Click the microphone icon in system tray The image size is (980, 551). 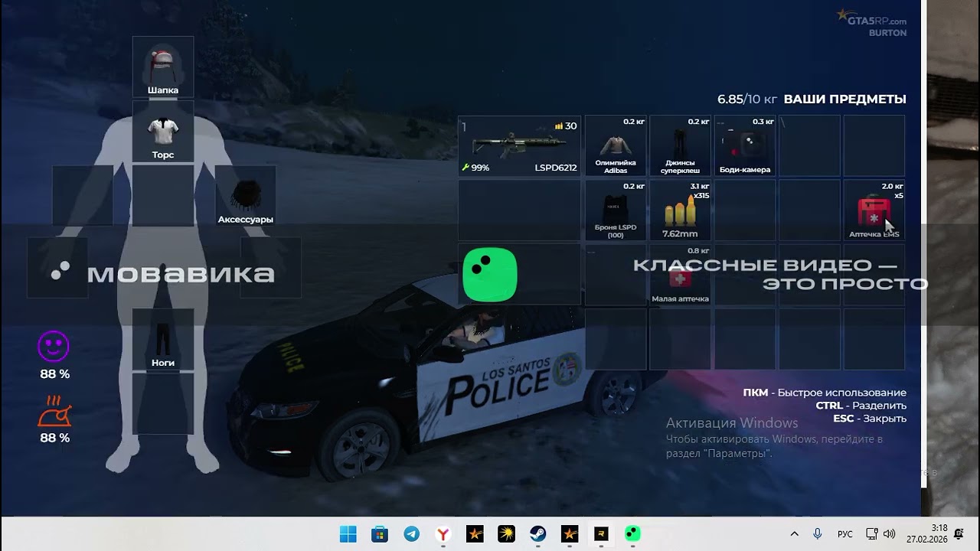click(x=818, y=534)
